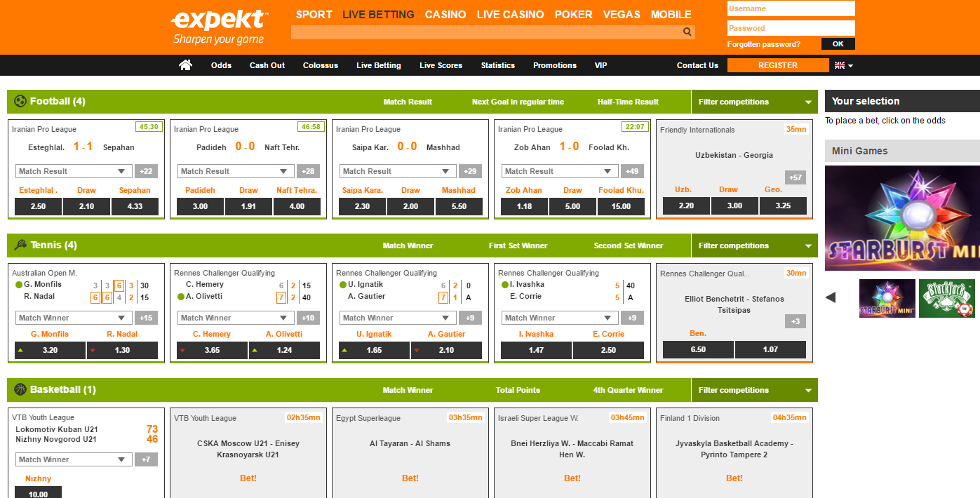Click the Basketball section ball icon
Image resolution: width=980 pixels, height=498 pixels.
pos(20,389)
